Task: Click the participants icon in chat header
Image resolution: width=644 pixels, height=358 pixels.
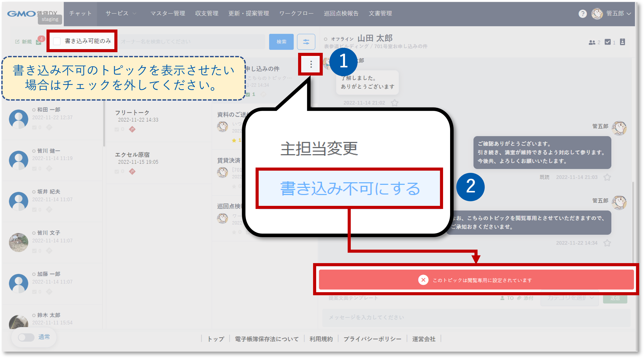Action: tap(592, 42)
